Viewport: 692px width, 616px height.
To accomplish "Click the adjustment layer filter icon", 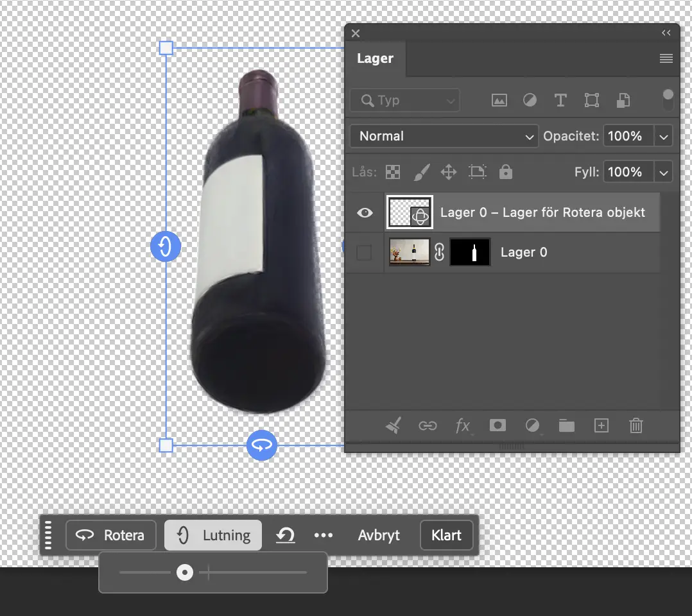I will tap(530, 100).
